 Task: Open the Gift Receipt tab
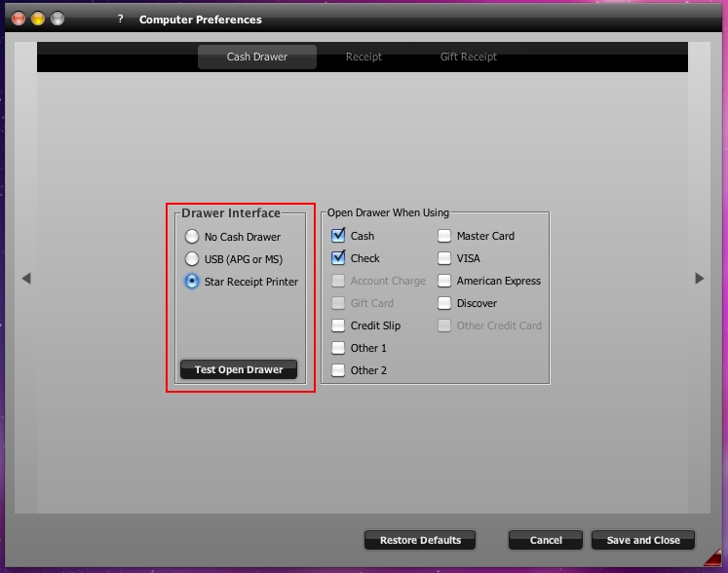click(x=468, y=57)
